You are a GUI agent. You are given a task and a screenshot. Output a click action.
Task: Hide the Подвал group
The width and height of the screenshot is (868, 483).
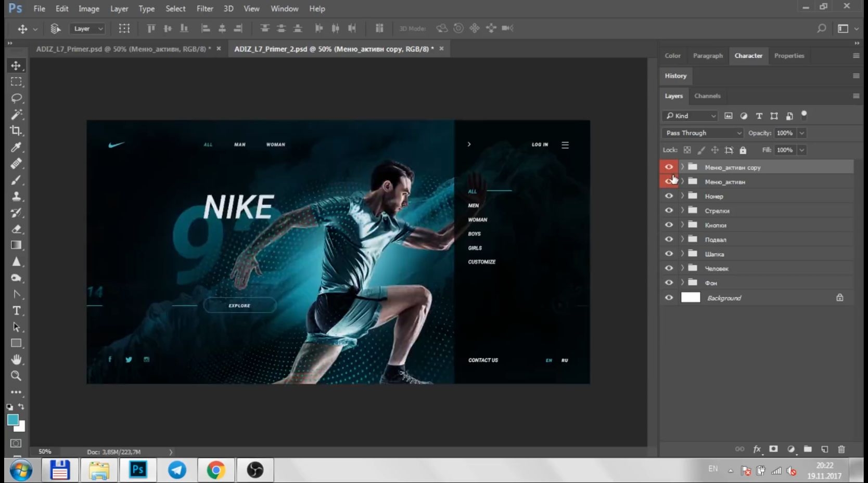point(669,239)
